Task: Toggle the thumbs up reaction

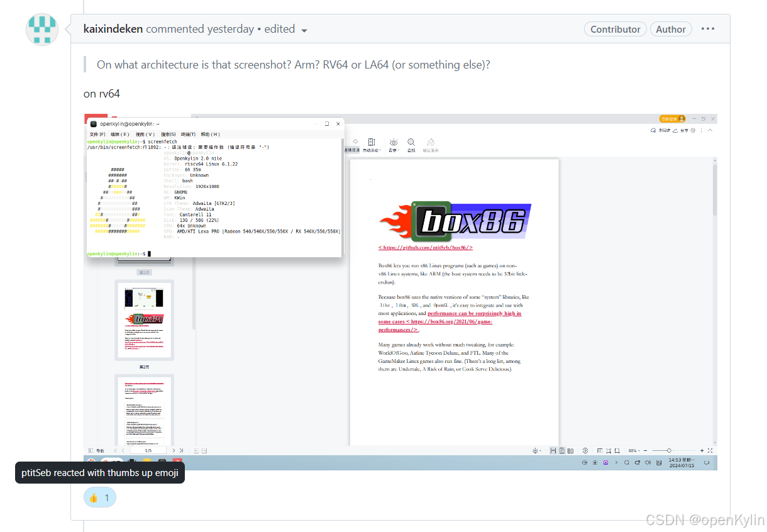Action: click(100, 498)
